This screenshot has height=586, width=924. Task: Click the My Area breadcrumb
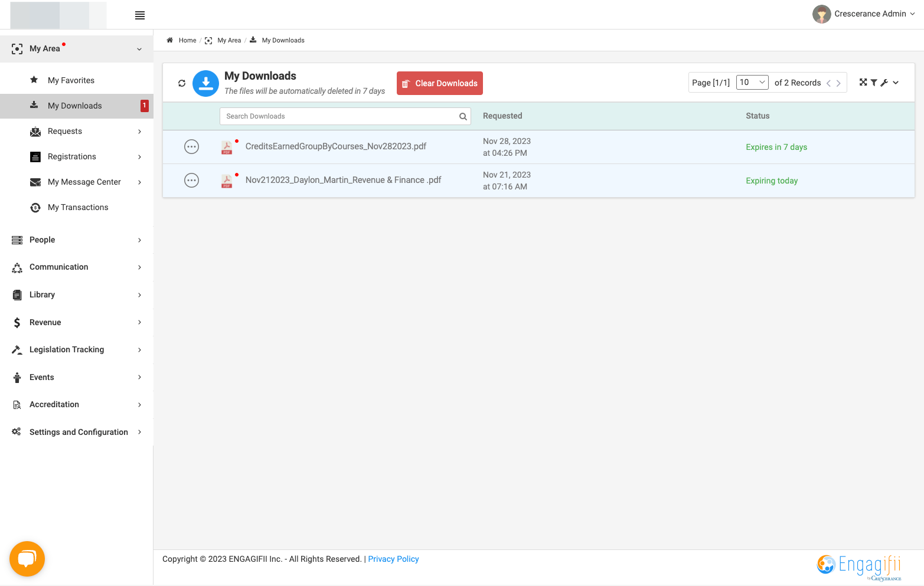tap(229, 40)
